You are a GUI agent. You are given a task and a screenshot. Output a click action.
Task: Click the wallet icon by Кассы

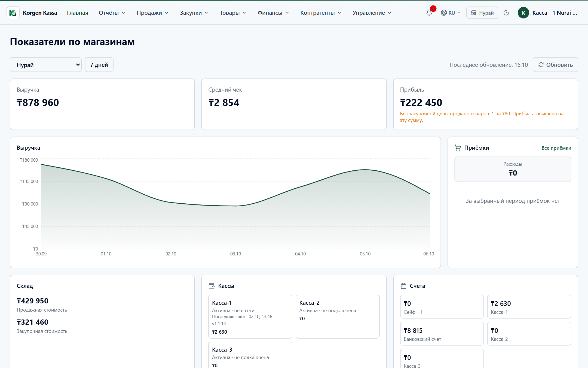click(212, 286)
